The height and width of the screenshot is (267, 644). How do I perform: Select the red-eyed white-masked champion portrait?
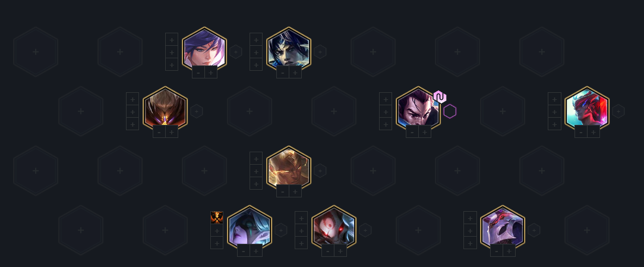(334, 227)
